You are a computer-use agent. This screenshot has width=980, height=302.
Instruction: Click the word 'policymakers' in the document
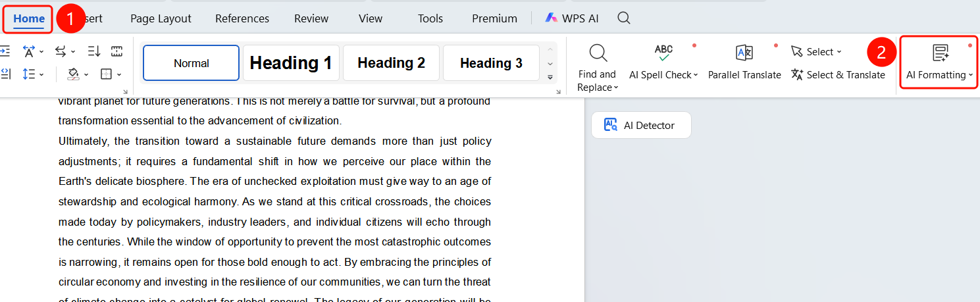coord(168,222)
